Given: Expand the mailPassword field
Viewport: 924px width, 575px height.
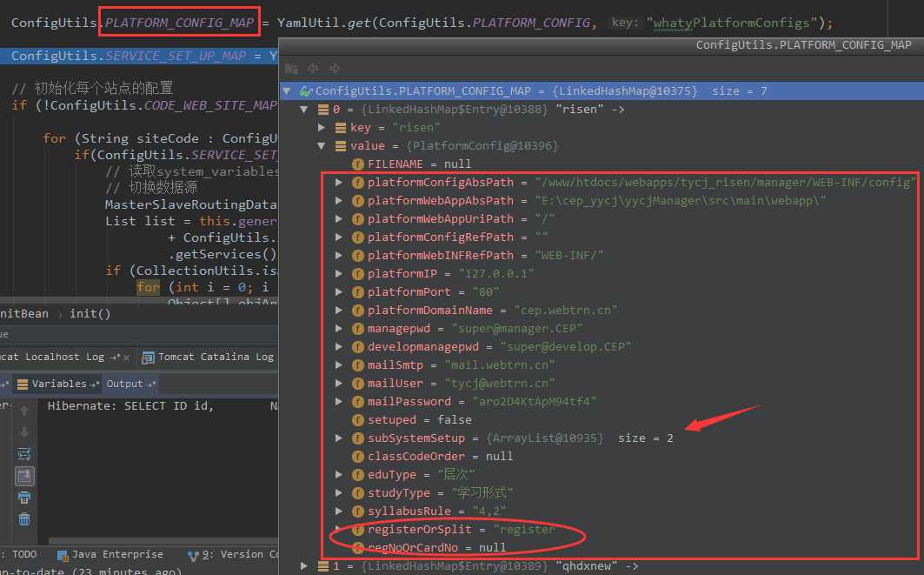Looking at the screenshot, I should (x=339, y=402).
